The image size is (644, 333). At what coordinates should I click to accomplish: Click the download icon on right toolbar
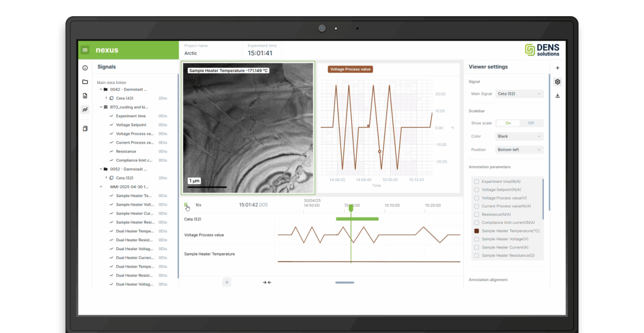[x=558, y=95]
